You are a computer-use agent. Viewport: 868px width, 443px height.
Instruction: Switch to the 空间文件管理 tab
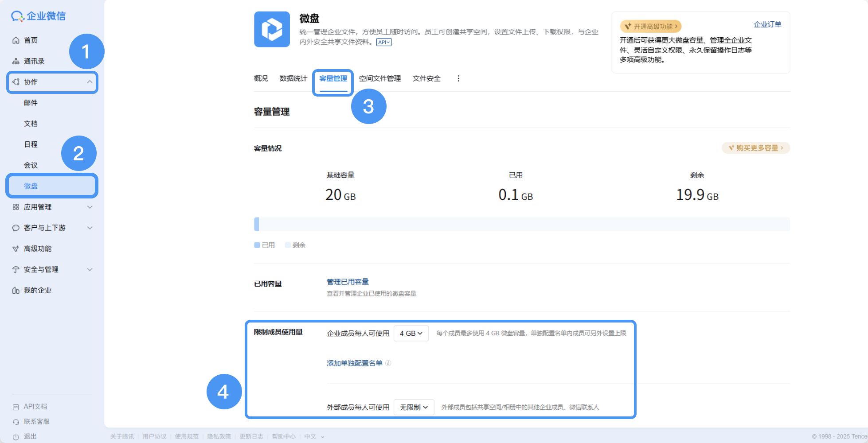click(380, 78)
